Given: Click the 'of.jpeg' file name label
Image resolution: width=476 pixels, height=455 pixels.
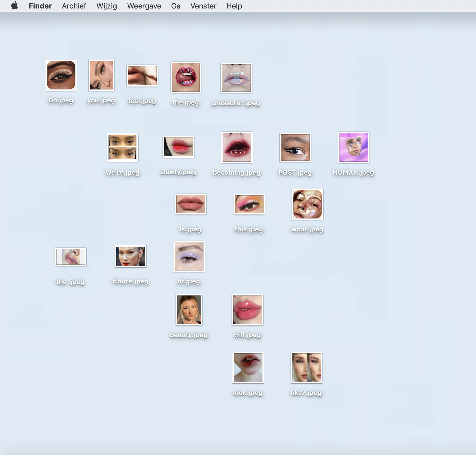Looking at the screenshot, I should click(189, 281).
